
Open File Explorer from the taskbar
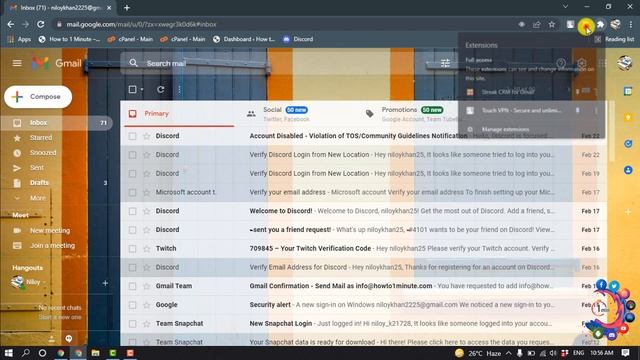(96, 353)
